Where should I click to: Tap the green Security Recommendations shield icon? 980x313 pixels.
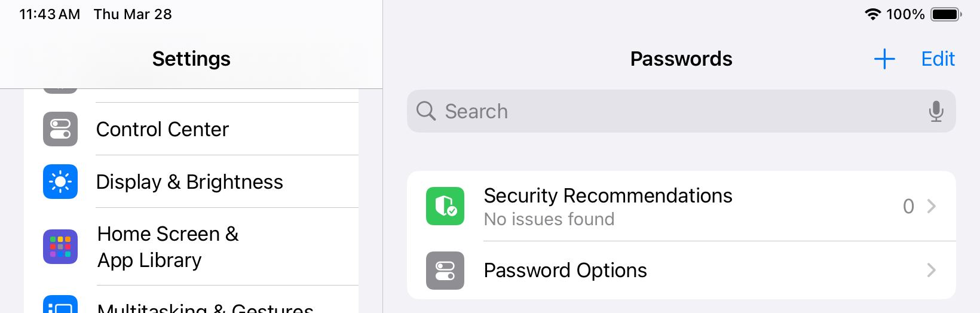445,206
